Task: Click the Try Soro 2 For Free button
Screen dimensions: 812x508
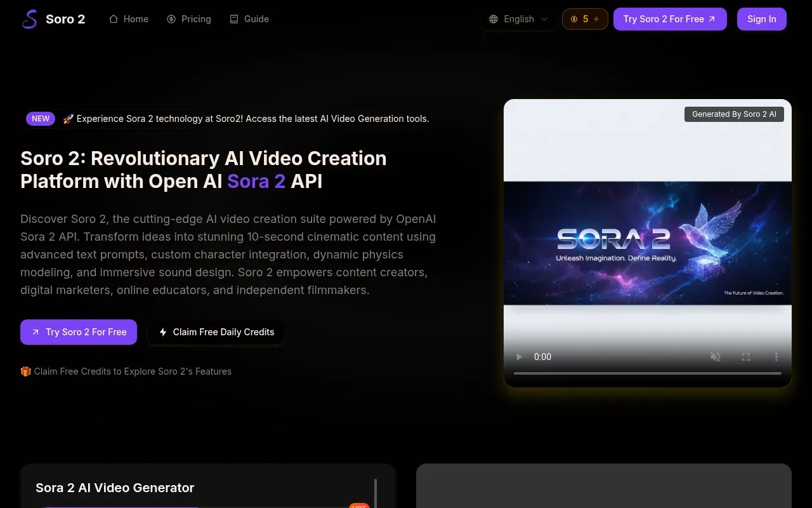Action: point(670,19)
